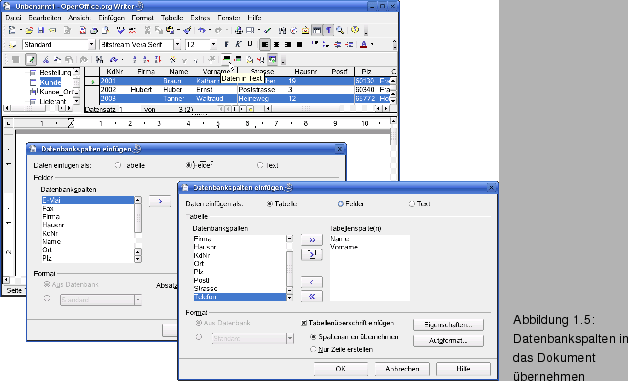This screenshot has width=628, height=381.
Task: Click the Cut toolbar icon
Action: click(x=147, y=30)
